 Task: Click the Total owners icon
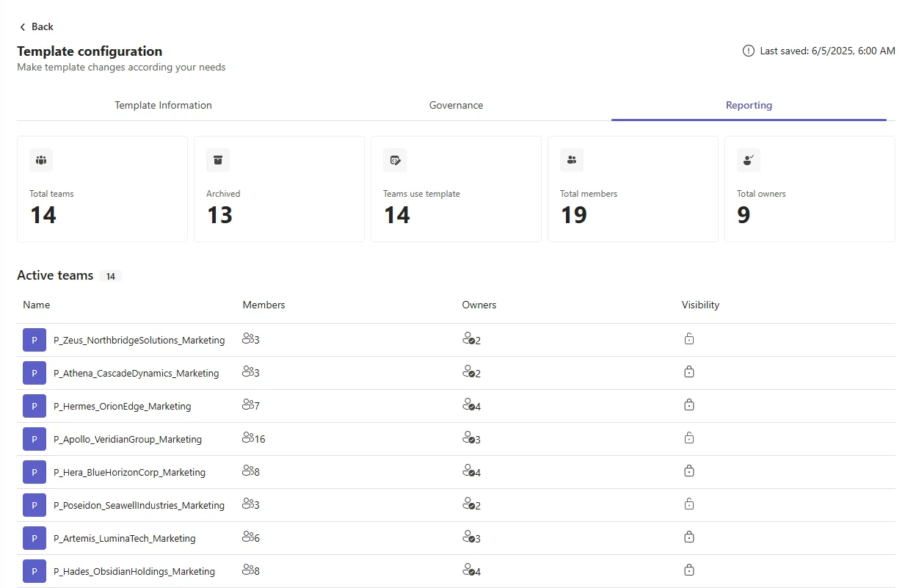[749, 160]
